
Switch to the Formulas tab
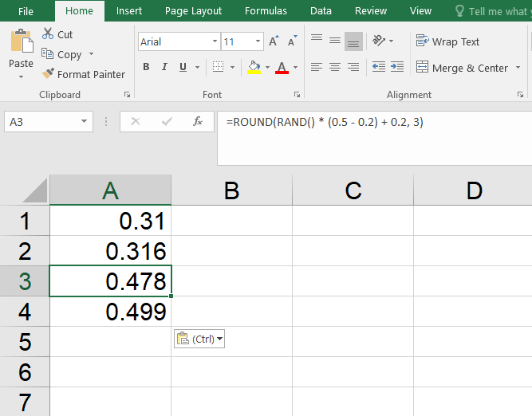[x=266, y=11]
